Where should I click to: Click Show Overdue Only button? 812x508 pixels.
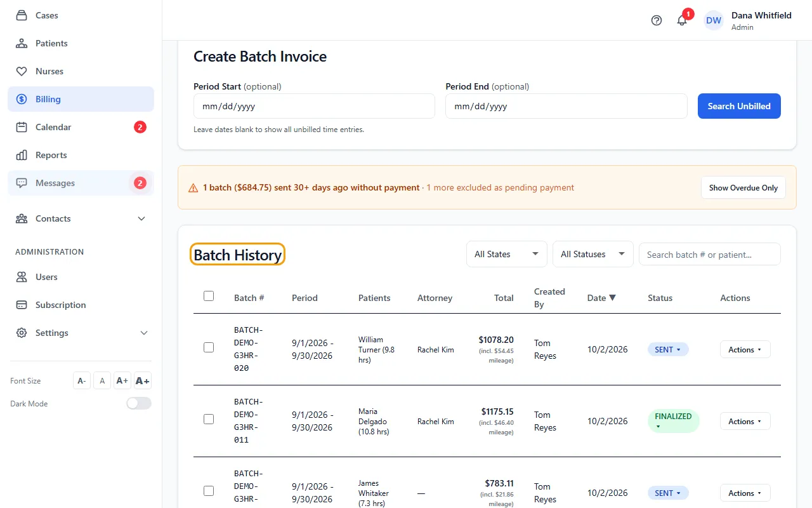[x=743, y=188]
